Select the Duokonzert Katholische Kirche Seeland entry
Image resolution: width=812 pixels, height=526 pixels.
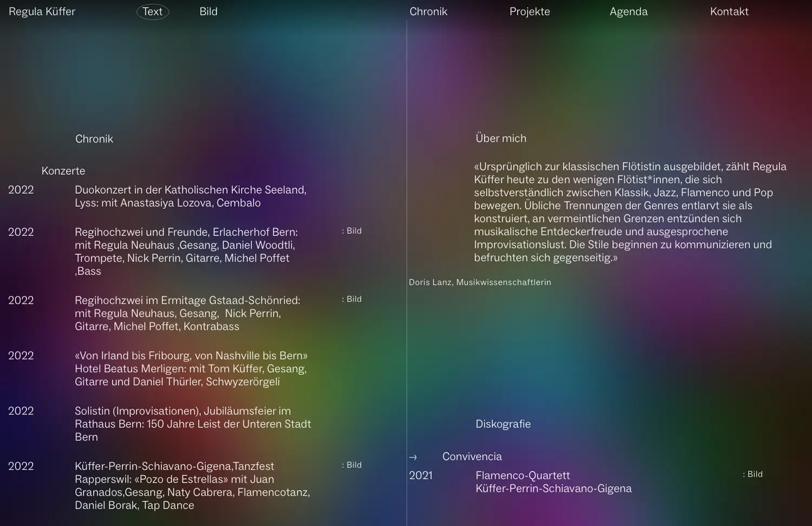pyautogui.click(x=190, y=196)
